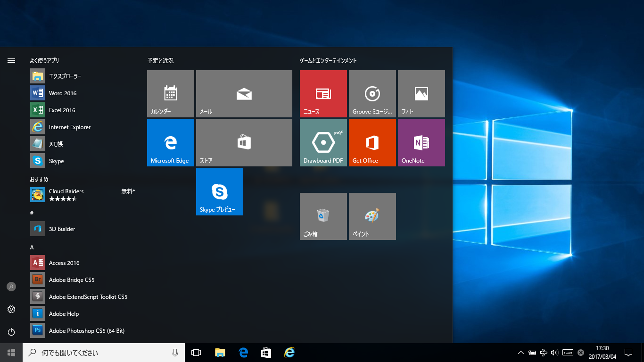This screenshot has height=362, width=644.
Task: Open the News (ニュース) tile
Action: point(323,94)
